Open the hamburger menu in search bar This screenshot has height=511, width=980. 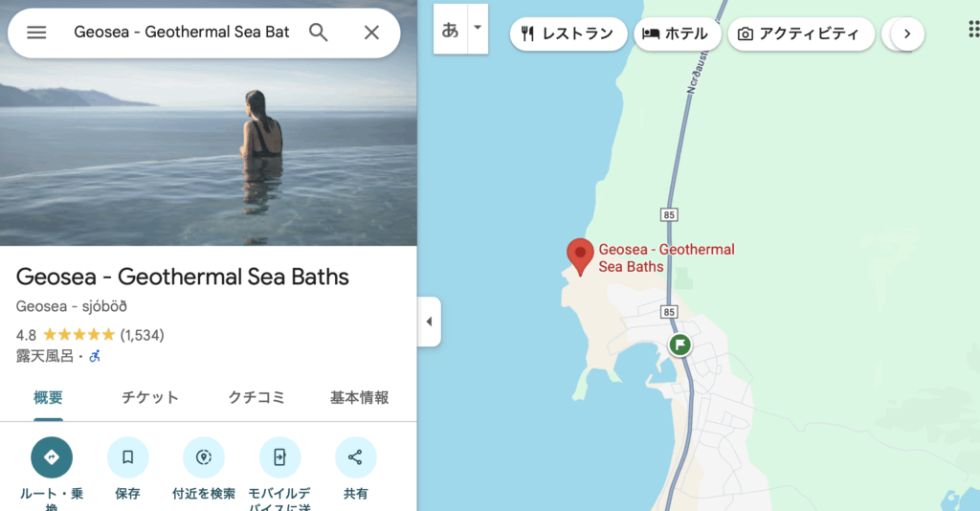click(x=36, y=33)
